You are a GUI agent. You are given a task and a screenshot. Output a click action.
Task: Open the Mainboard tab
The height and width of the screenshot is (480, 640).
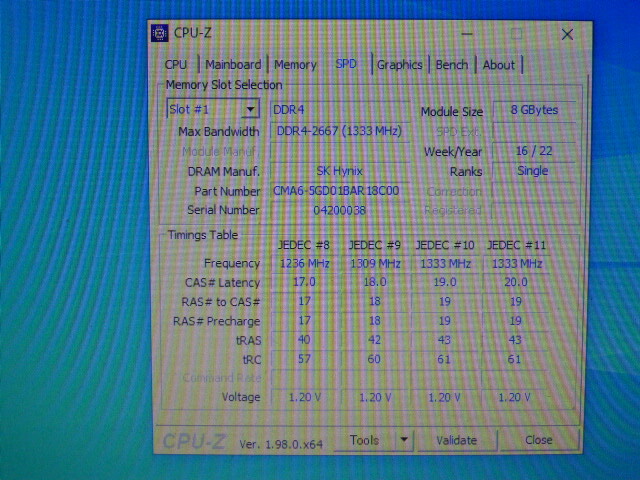pos(233,64)
